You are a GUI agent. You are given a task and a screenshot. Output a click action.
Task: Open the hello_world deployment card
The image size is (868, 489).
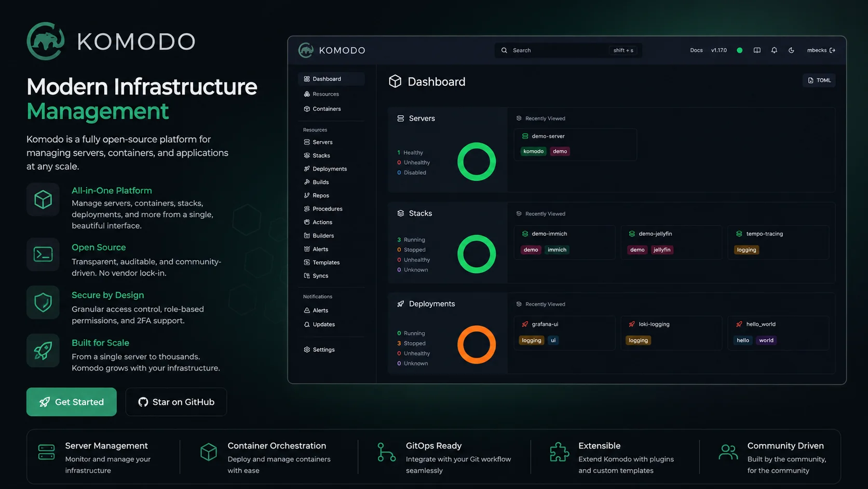click(778, 333)
